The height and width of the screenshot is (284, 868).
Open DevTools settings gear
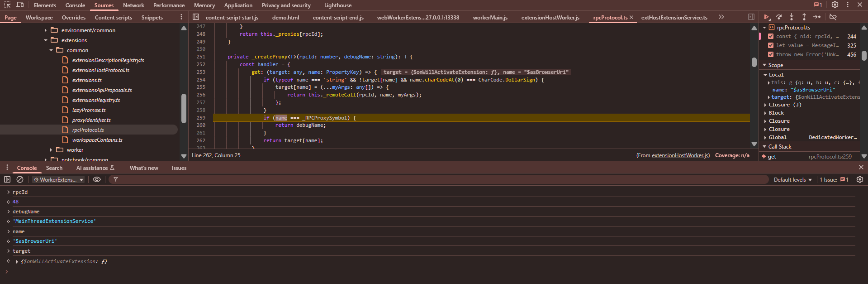click(x=835, y=5)
